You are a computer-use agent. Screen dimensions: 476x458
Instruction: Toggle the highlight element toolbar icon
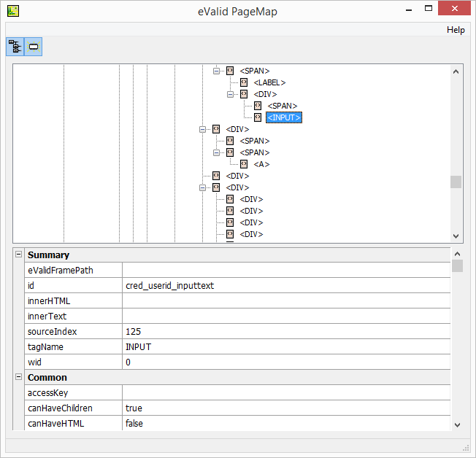(33, 47)
